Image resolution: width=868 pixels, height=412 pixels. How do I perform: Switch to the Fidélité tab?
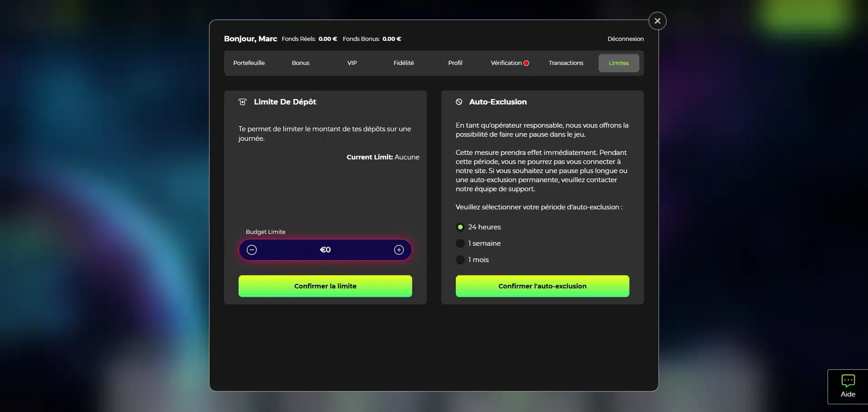(x=404, y=63)
